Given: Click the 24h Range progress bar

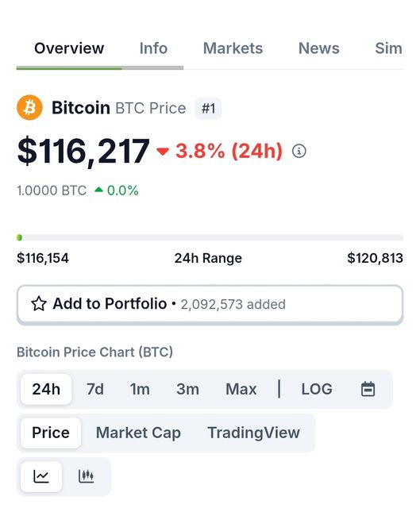Looking at the screenshot, I should [210, 238].
